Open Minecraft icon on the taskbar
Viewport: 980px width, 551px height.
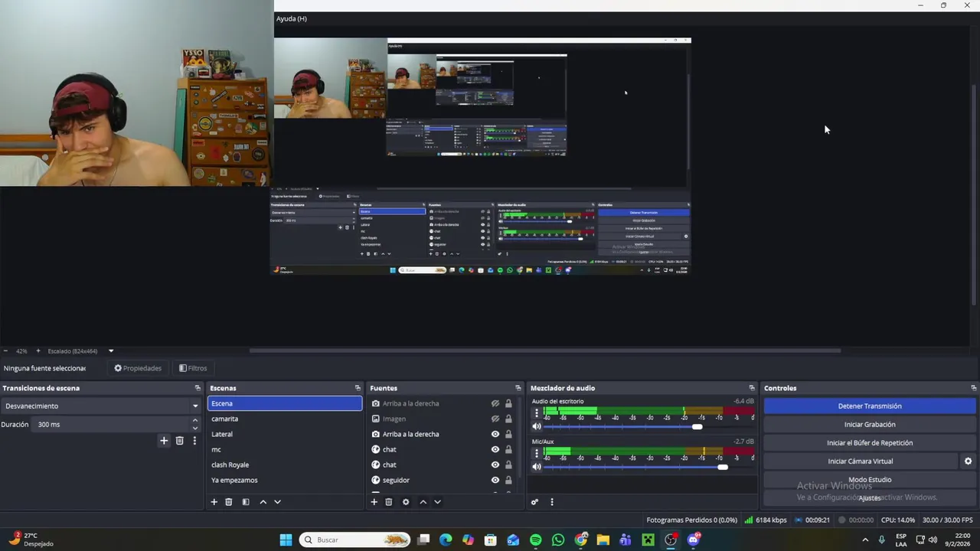tap(648, 540)
